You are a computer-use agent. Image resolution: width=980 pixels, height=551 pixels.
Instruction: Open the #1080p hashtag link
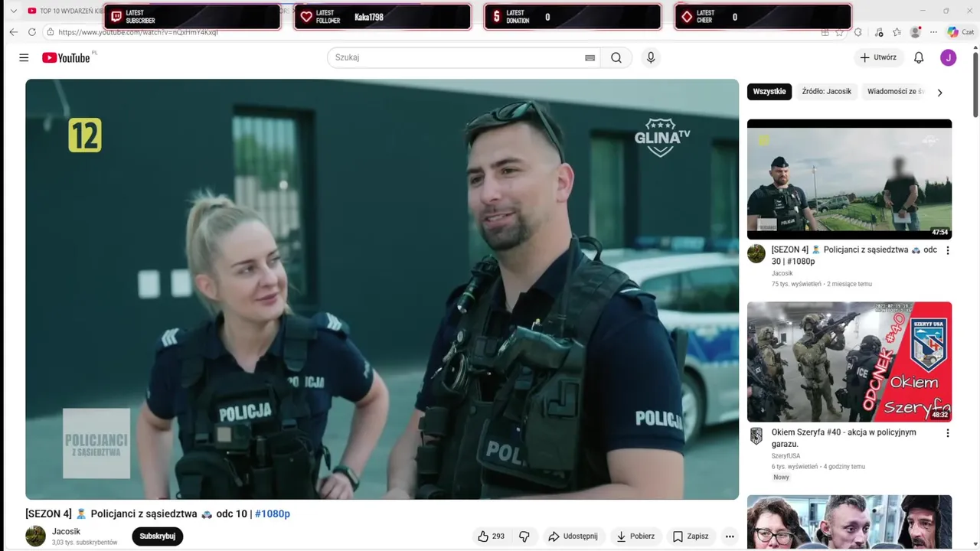tap(273, 514)
